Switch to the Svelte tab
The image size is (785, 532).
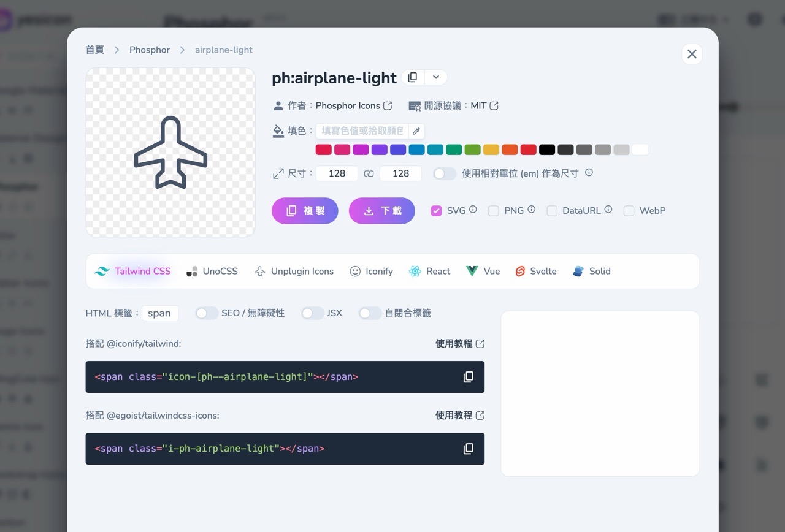(535, 272)
